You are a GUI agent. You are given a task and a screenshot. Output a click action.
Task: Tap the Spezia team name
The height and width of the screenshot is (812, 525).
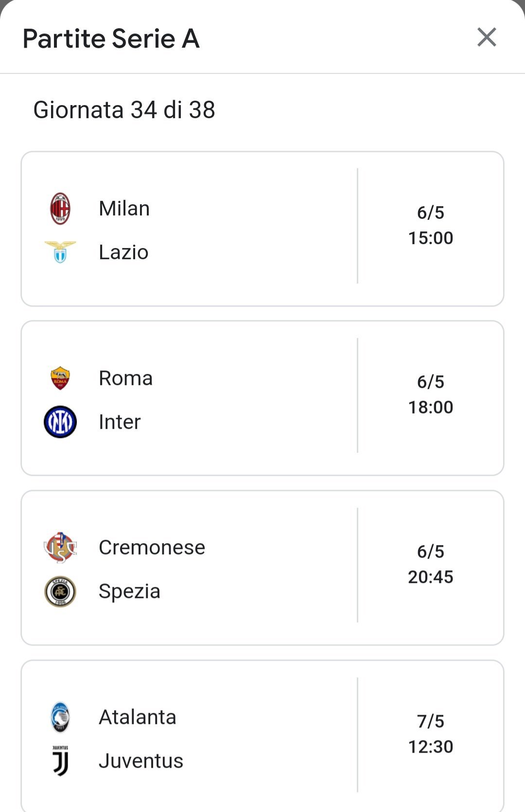click(129, 591)
